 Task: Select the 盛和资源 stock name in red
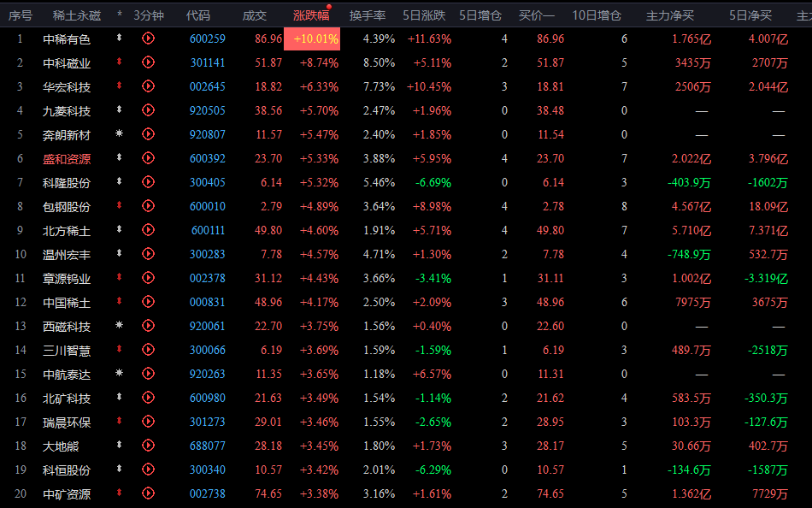67,158
